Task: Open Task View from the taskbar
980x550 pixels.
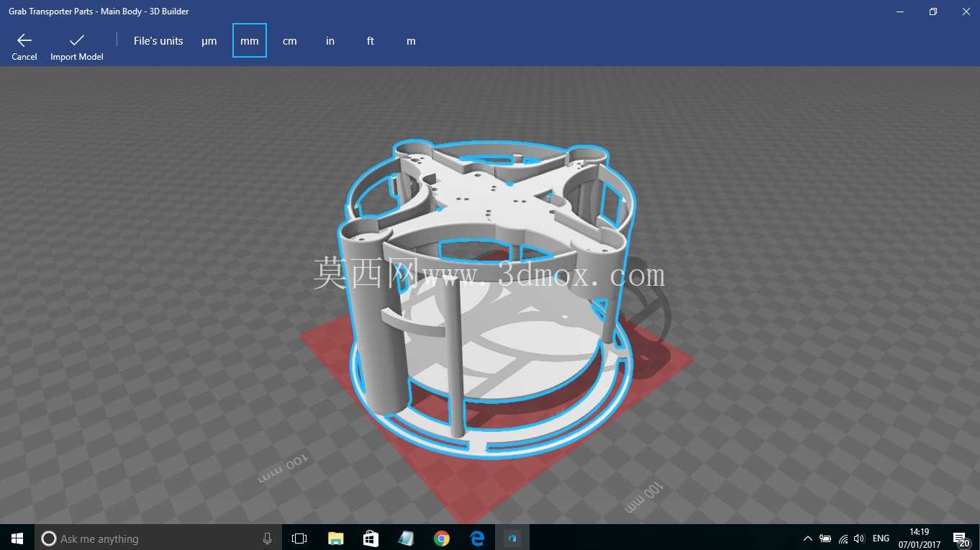Action: 299,538
